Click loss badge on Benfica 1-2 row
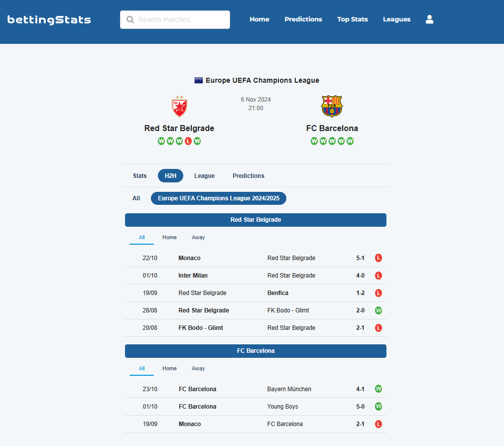 click(378, 293)
